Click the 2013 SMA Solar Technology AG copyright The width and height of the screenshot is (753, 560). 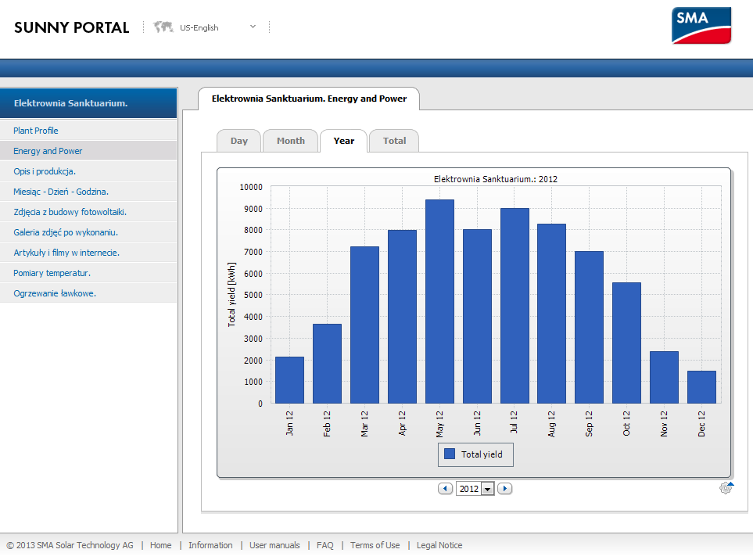coord(70,545)
